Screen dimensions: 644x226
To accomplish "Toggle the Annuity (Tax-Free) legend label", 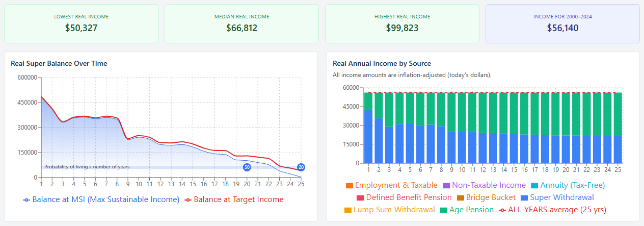I will [x=572, y=186].
